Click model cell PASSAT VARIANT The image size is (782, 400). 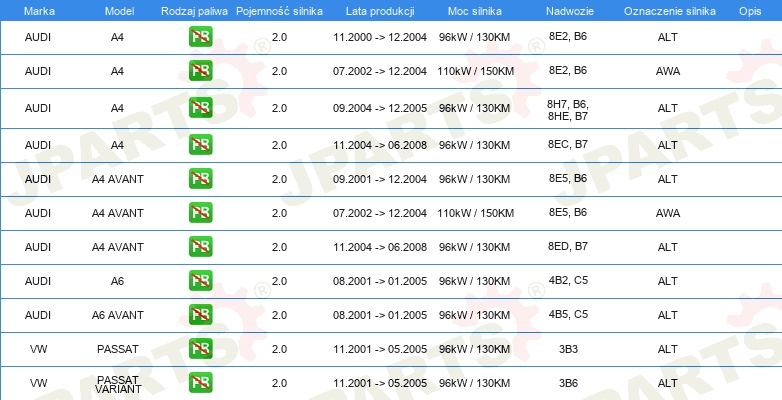(118, 385)
